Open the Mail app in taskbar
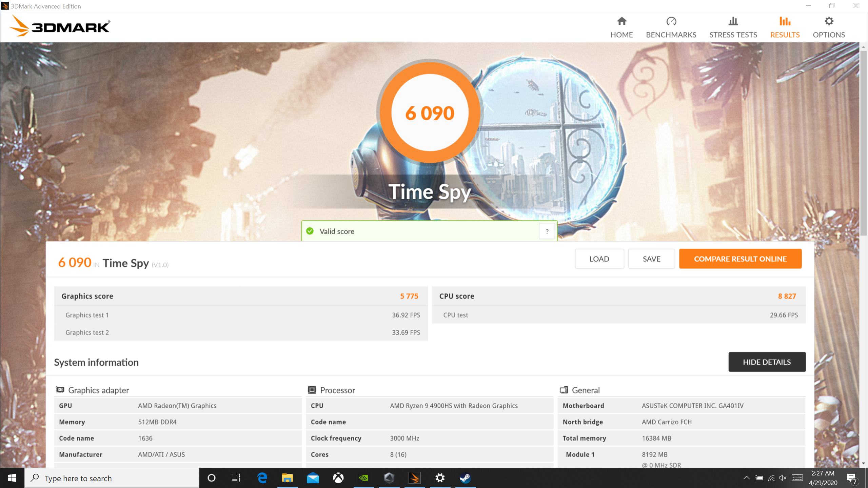Screen dimensions: 868x488 (313, 478)
